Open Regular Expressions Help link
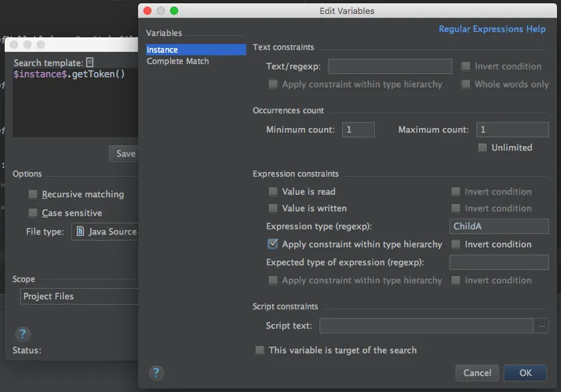The height and width of the screenshot is (392, 561). [492, 29]
